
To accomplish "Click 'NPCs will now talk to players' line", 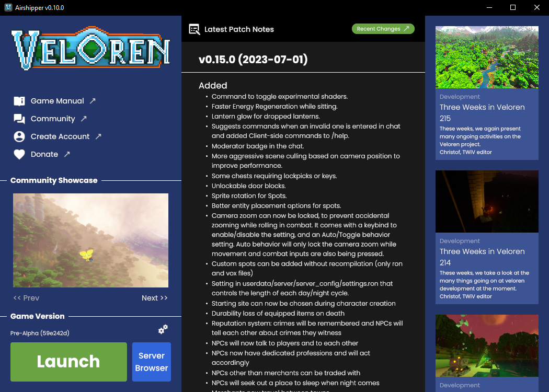I will coord(285,343).
